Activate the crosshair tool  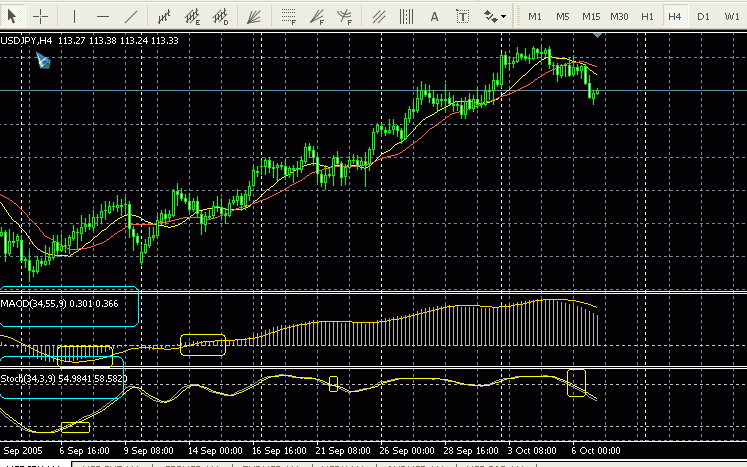41,16
